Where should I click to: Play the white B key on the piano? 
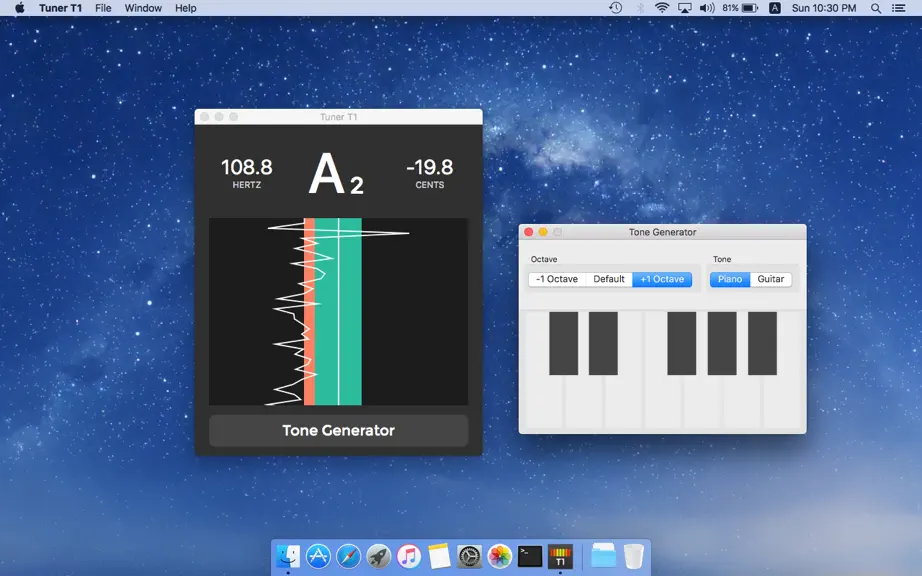coord(782,403)
